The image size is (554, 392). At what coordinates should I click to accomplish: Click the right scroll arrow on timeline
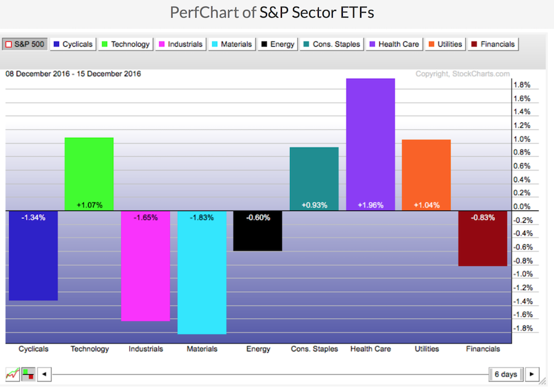[531, 374]
